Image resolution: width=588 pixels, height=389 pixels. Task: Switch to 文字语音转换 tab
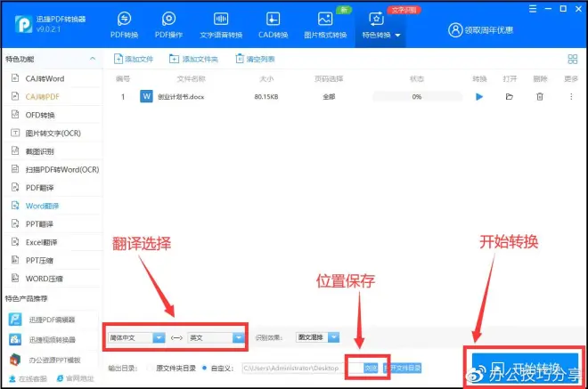point(221,25)
